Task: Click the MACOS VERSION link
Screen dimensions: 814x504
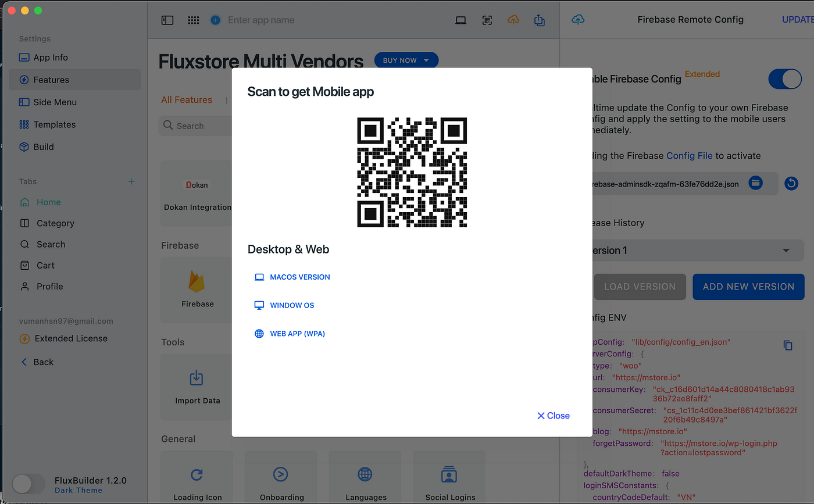Action: (292, 277)
